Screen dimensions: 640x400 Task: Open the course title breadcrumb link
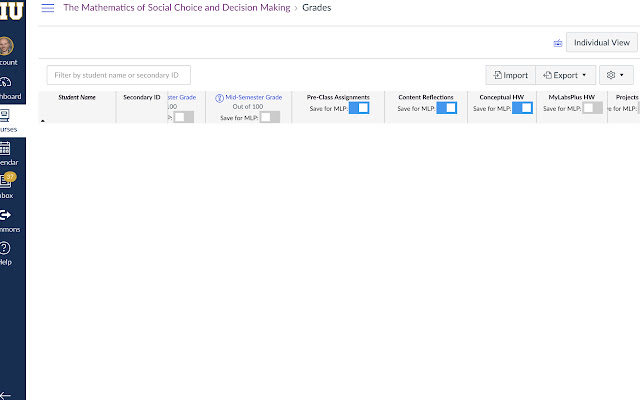(177, 8)
